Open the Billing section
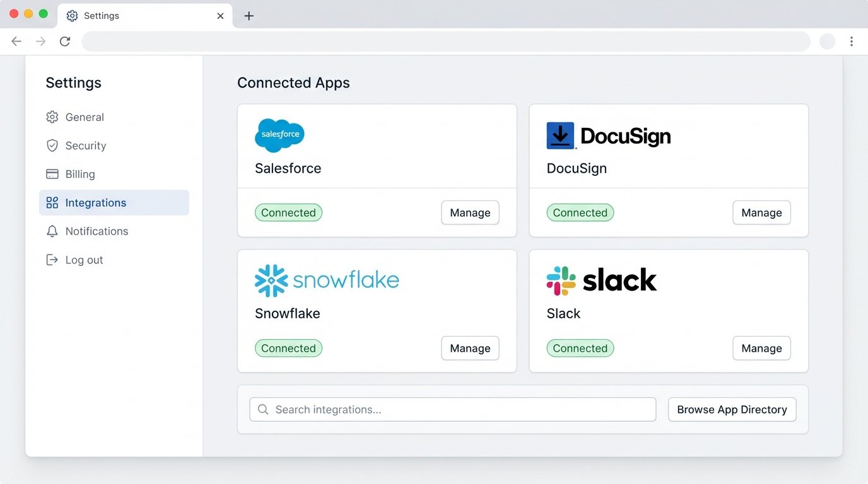The width and height of the screenshot is (868, 484). [79, 174]
